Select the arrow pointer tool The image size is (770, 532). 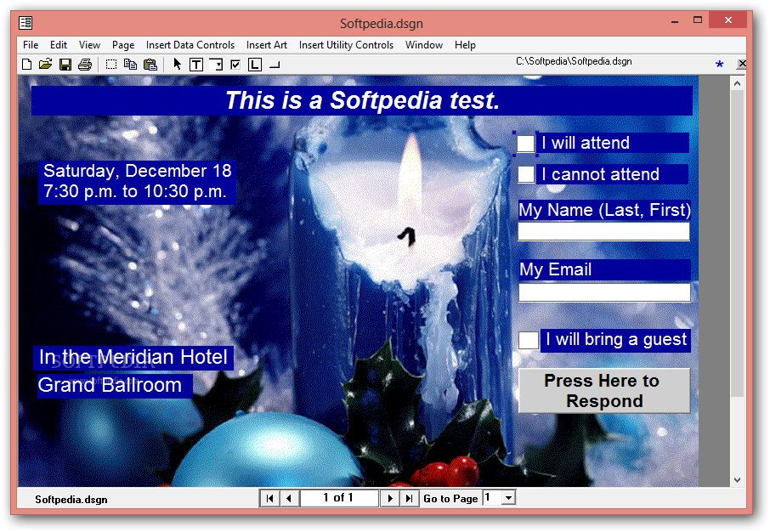[178, 65]
